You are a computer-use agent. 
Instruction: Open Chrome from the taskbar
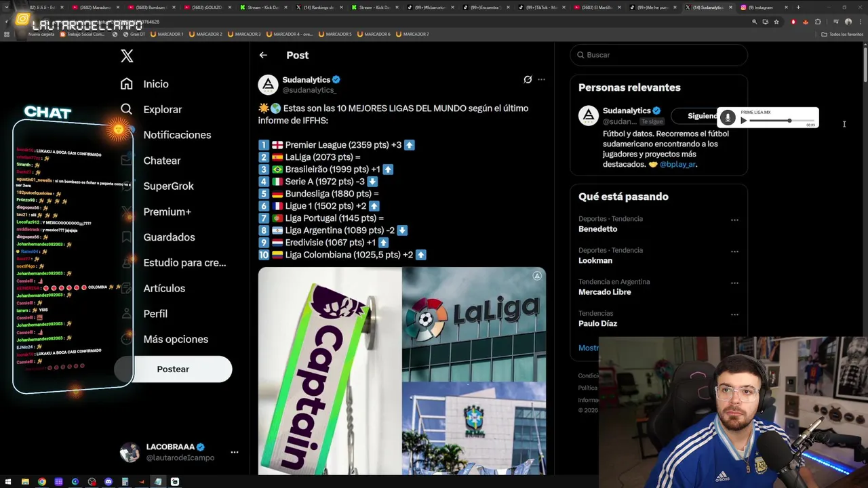coord(42,482)
